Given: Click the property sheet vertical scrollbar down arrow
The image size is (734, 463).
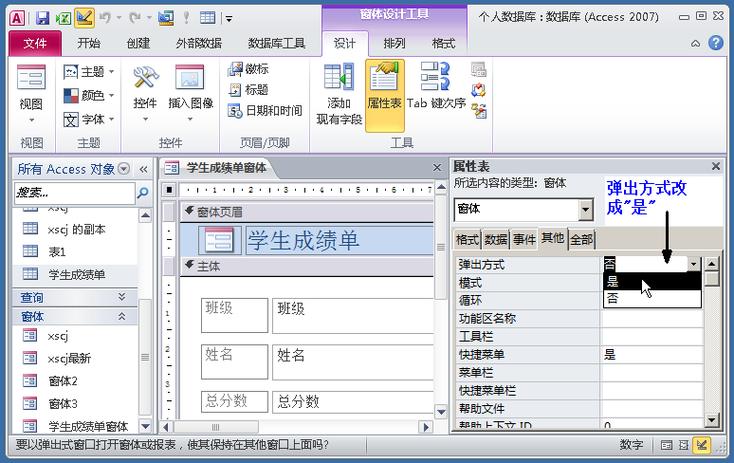Looking at the screenshot, I should tap(712, 419).
